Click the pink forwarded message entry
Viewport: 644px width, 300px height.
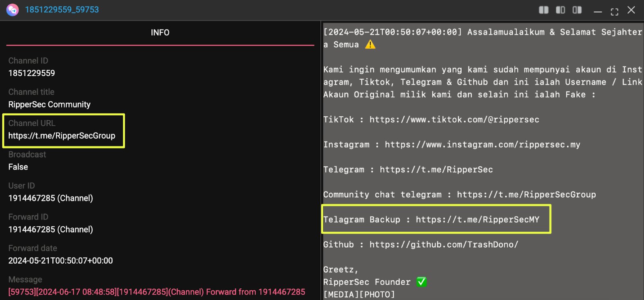[157, 292]
